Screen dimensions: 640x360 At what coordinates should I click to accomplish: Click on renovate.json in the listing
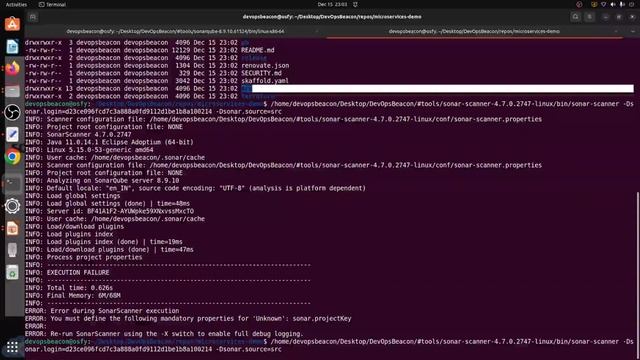click(265, 66)
